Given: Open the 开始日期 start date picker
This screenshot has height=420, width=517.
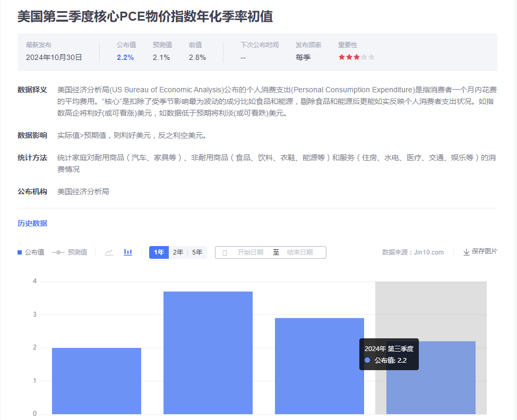Looking at the screenshot, I should (250, 252).
